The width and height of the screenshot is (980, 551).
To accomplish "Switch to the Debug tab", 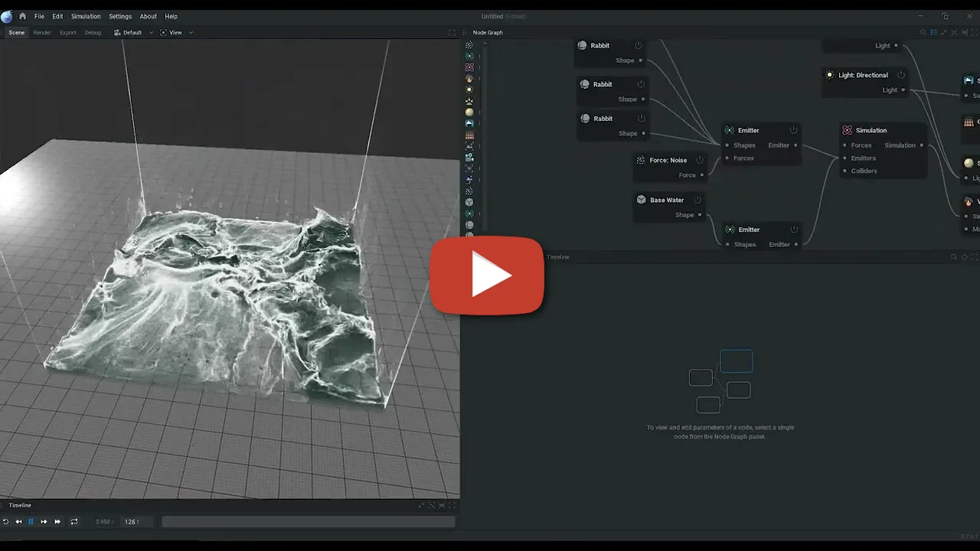I will [x=93, y=33].
